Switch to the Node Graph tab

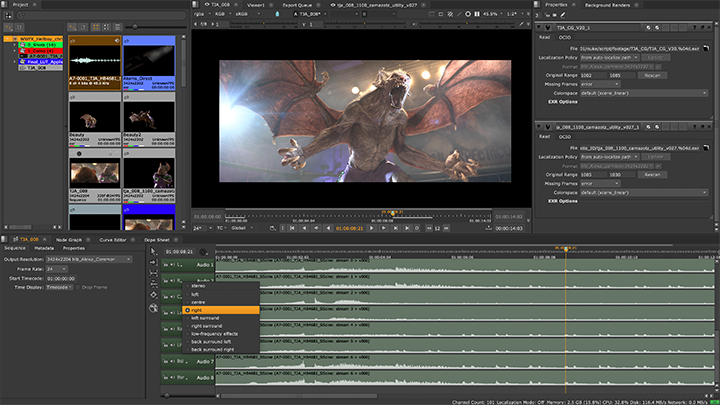69,240
